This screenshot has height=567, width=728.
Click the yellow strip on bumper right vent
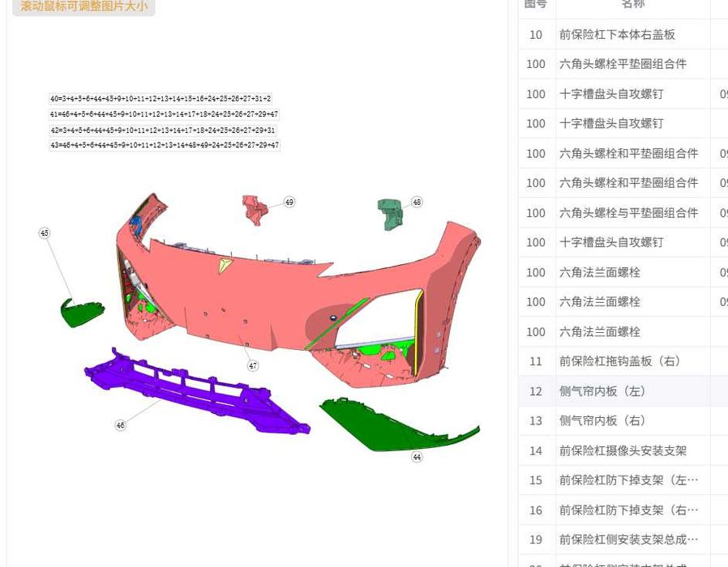click(418, 332)
